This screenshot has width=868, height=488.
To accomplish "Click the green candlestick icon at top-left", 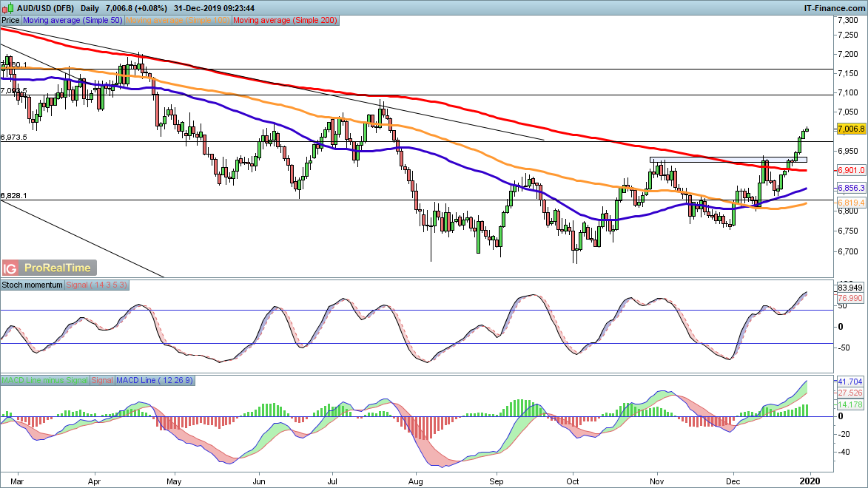I will [x=11, y=8].
